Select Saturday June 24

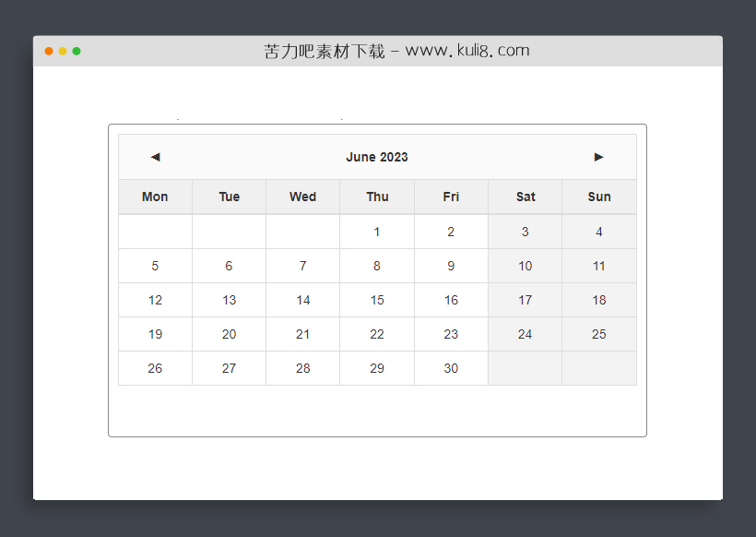(x=525, y=334)
